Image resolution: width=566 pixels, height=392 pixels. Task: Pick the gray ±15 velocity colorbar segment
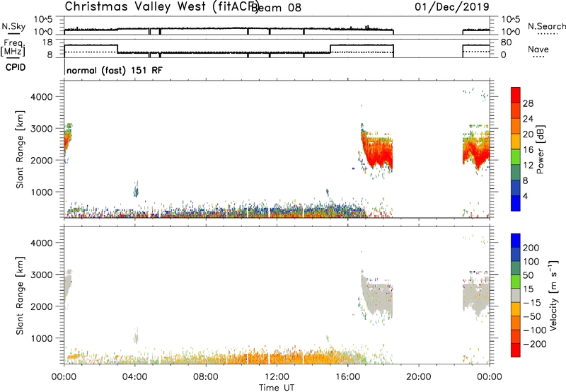[x=516, y=295]
